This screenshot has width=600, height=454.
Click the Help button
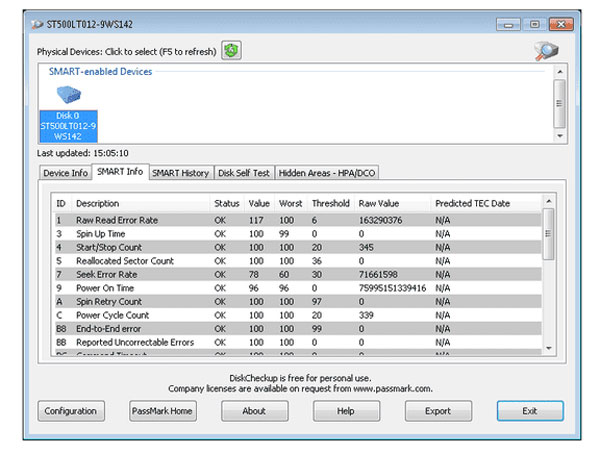click(x=346, y=411)
